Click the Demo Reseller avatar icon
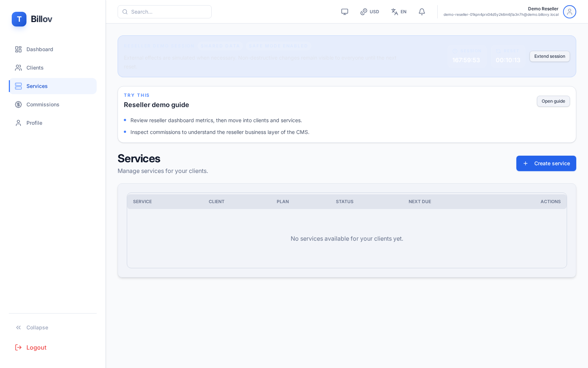 point(569,12)
